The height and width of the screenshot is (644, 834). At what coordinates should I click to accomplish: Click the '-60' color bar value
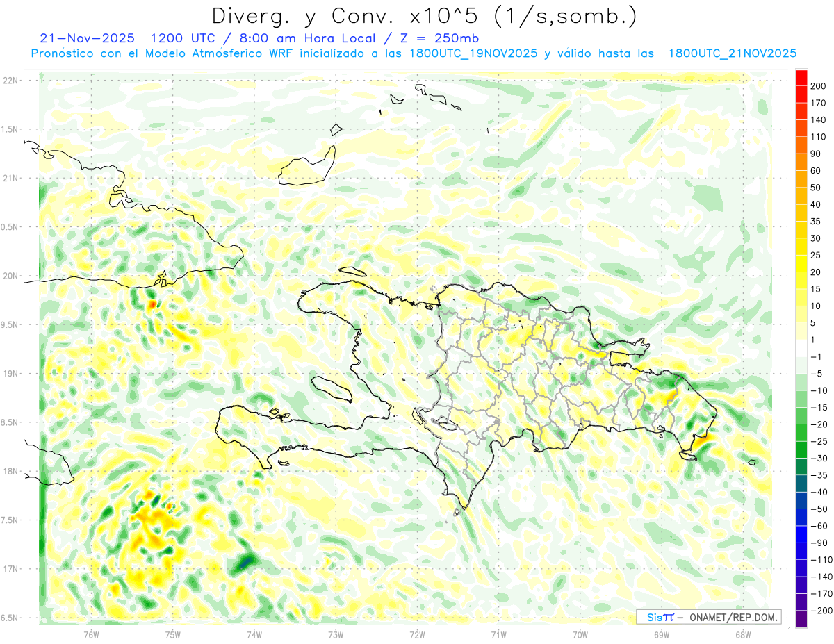tap(819, 526)
